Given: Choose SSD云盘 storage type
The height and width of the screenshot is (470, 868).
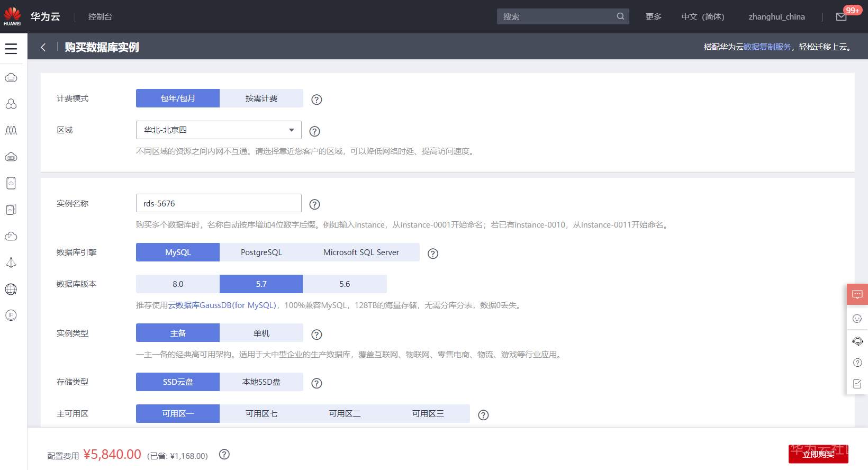Looking at the screenshot, I should coord(178,382).
